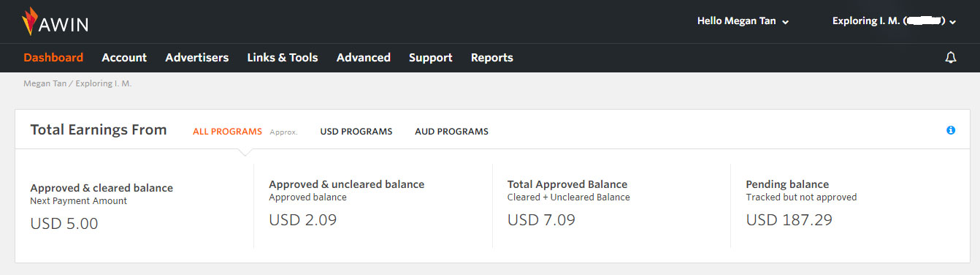Open the Dashboard menu item
The width and height of the screenshot is (980, 275).
pos(53,57)
